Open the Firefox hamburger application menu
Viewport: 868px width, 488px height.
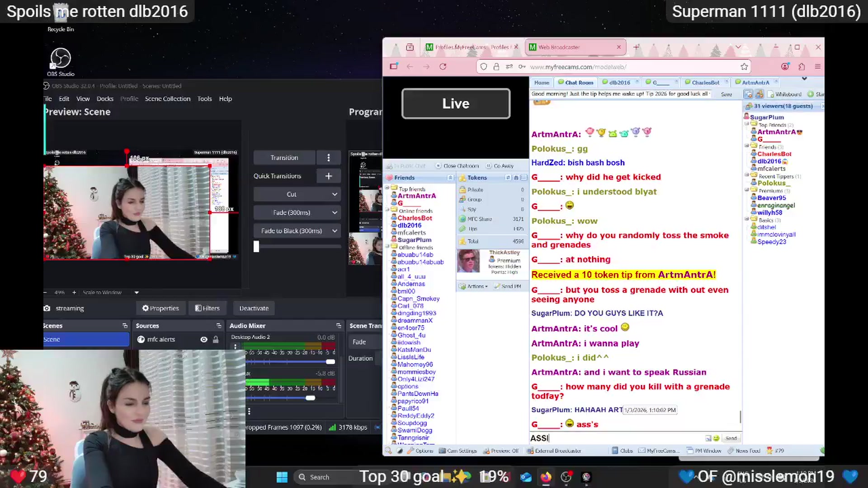click(817, 67)
